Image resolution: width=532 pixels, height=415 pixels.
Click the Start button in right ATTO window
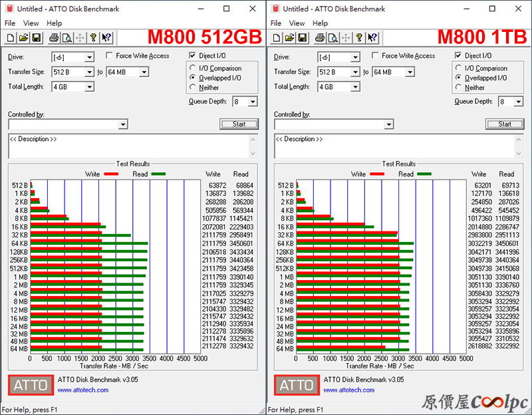(505, 124)
